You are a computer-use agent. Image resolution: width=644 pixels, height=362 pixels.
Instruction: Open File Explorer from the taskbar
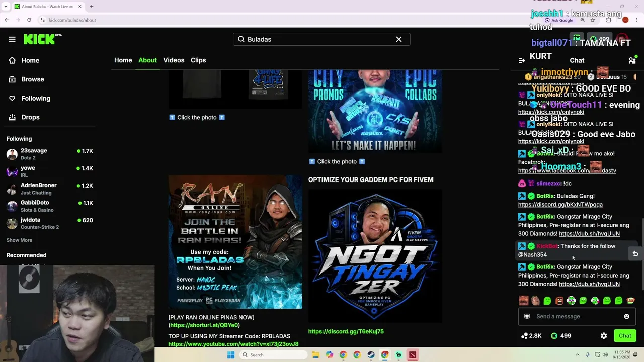pyautogui.click(x=315, y=355)
